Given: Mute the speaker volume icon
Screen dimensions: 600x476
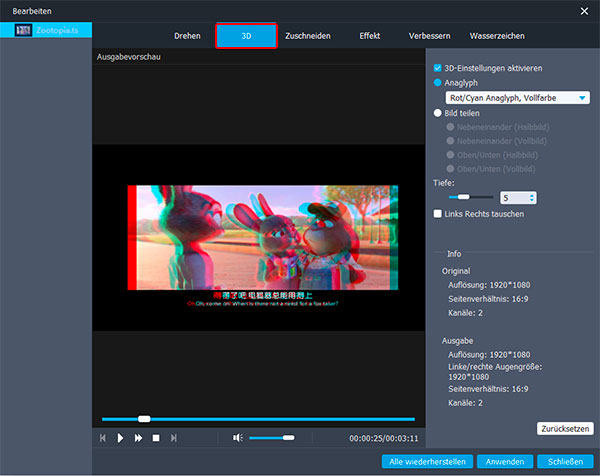Looking at the screenshot, I should [238, 437].
